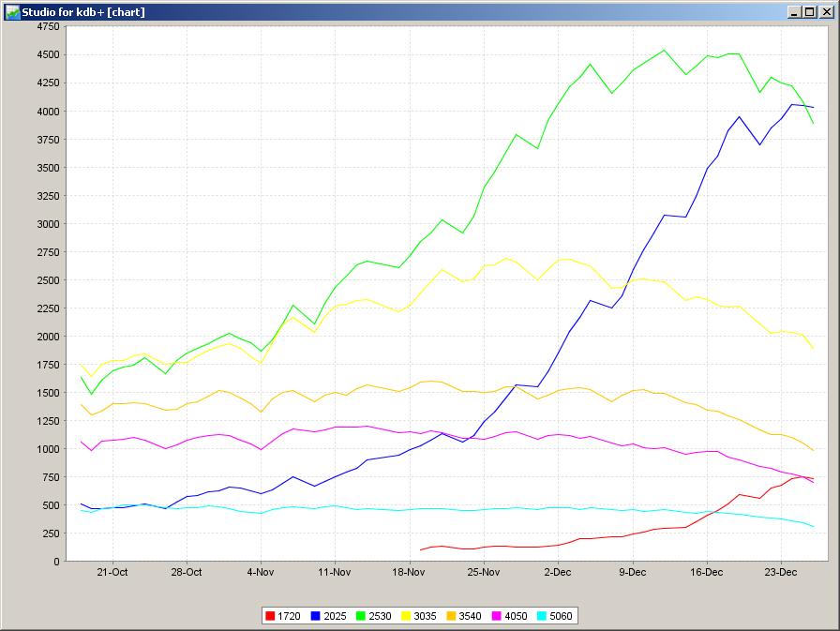Click the 4750 y-axis value
The height and width of the screenshot is (631, 840).
click(x=48, y=27)
